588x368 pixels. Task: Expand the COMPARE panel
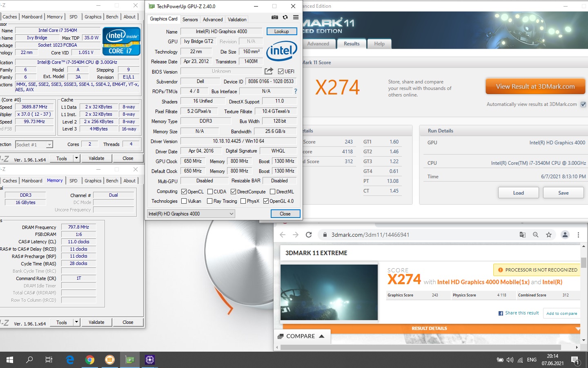coord(301,336)
